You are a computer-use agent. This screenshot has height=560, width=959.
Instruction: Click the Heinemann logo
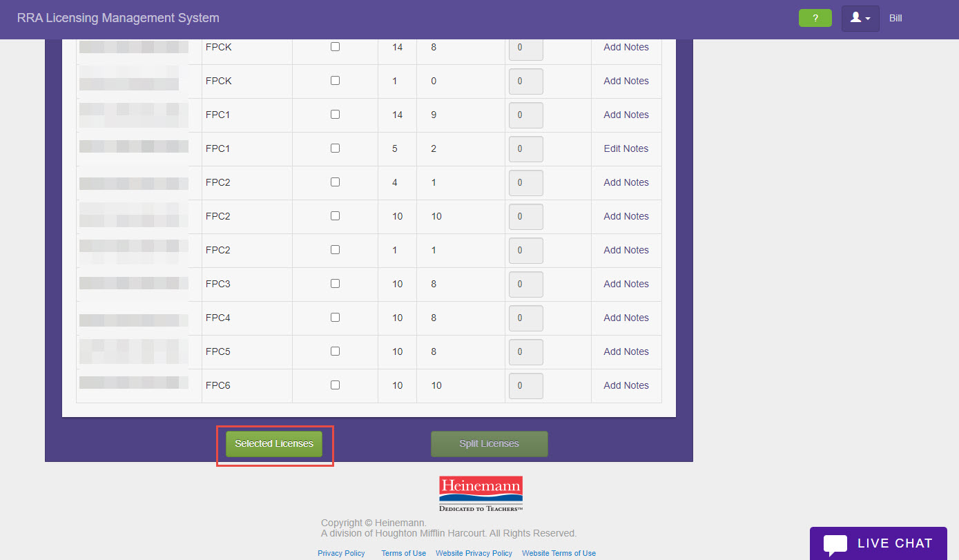pyautogui.click(x=481, y=493)
